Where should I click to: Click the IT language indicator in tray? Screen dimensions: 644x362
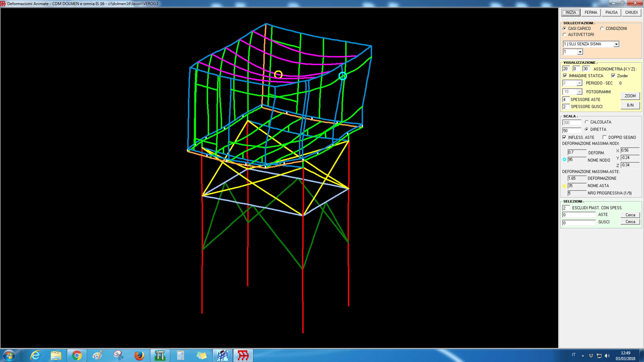574,355
